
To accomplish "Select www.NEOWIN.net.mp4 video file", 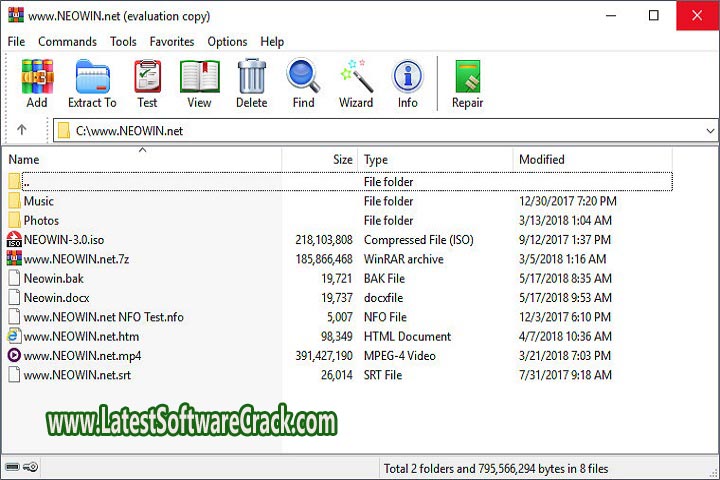I will click(82, 355).
